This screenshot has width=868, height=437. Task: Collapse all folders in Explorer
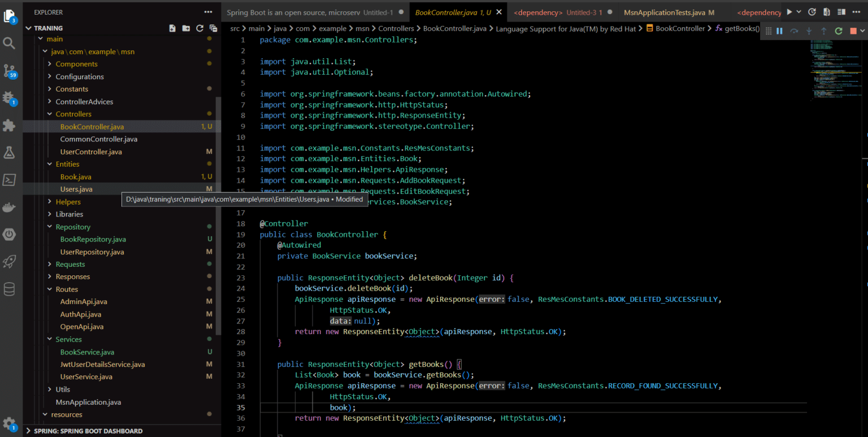point(213,28)
